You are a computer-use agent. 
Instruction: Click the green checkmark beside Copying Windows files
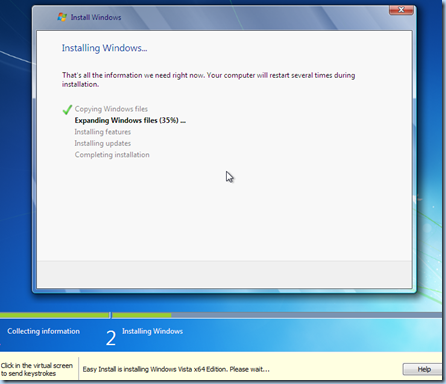coord(67,109)
